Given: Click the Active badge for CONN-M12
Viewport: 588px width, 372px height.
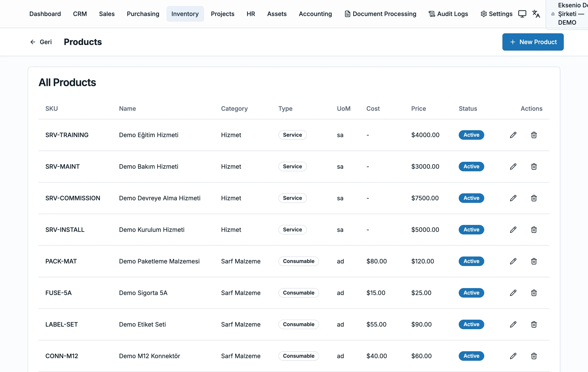Looking at the screenshot, I should (471, 356).
